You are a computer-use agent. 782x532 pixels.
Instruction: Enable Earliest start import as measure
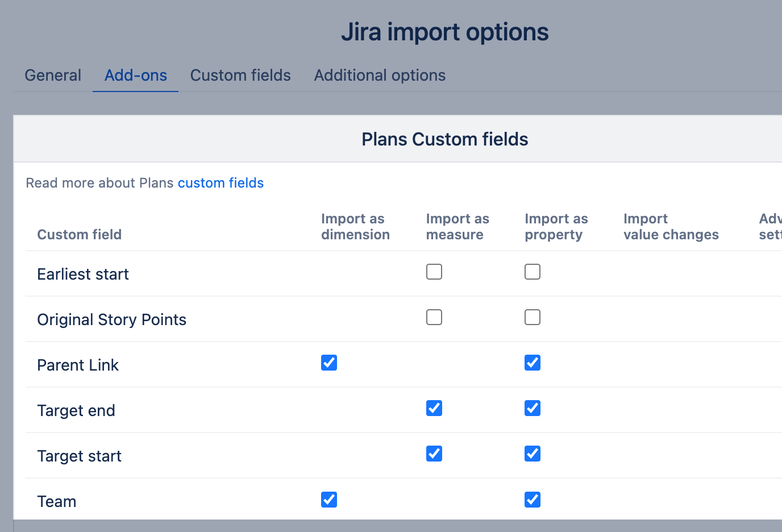click(x=434, y=272)
